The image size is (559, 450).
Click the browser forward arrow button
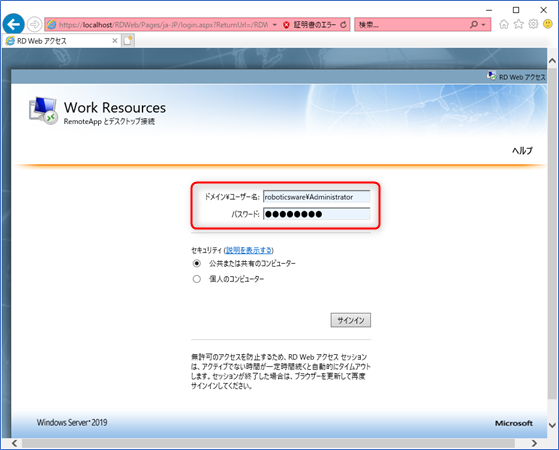tap(34, 24)
